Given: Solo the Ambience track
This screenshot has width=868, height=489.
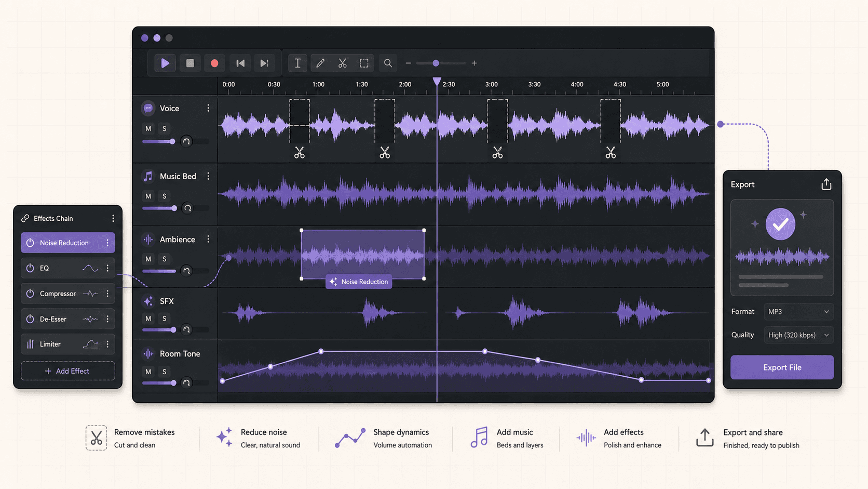Looking at the screenshot, I should [x=165, y=259].
